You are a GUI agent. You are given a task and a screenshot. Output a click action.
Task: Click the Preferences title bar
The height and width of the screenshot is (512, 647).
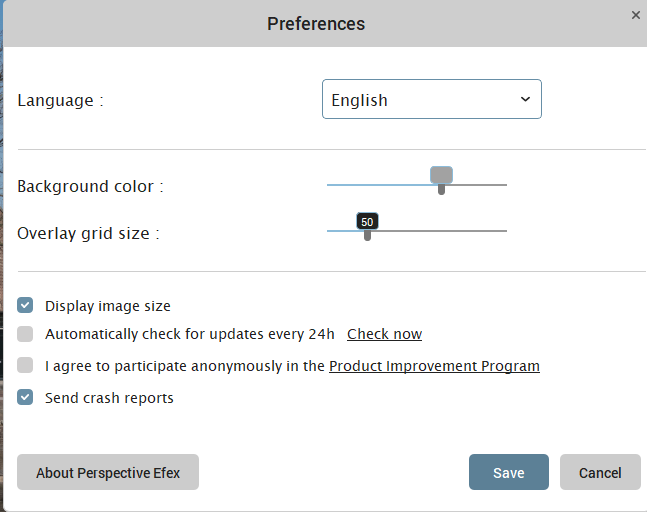[x=316, y=23]
